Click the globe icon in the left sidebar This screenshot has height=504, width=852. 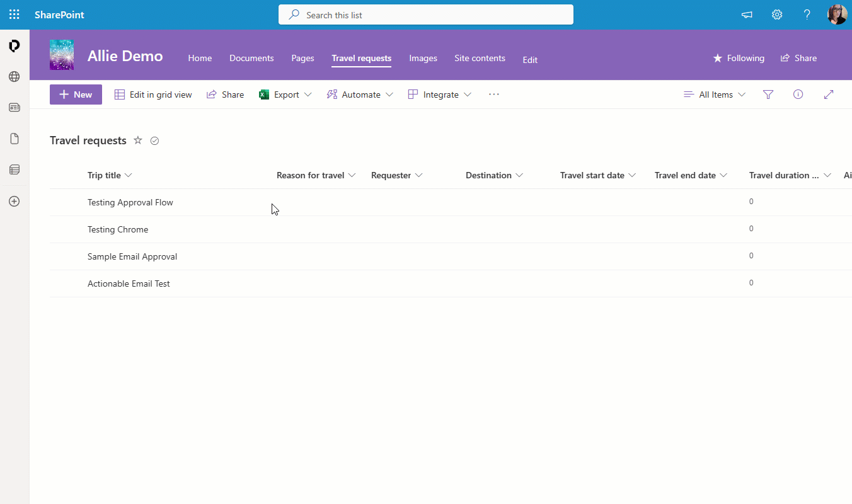coord(14,76)
